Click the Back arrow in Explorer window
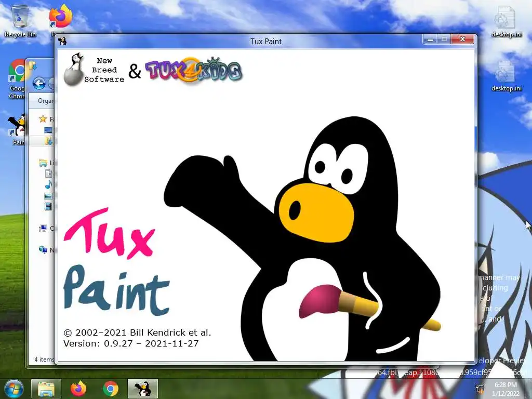532x399 pixels. 39,83
